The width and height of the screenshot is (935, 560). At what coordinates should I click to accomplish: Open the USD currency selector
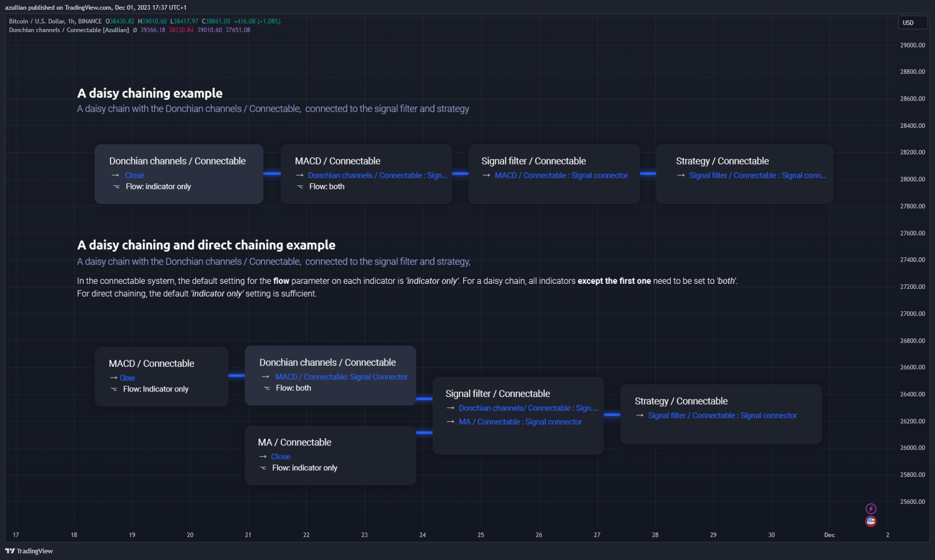pos(912,22)
